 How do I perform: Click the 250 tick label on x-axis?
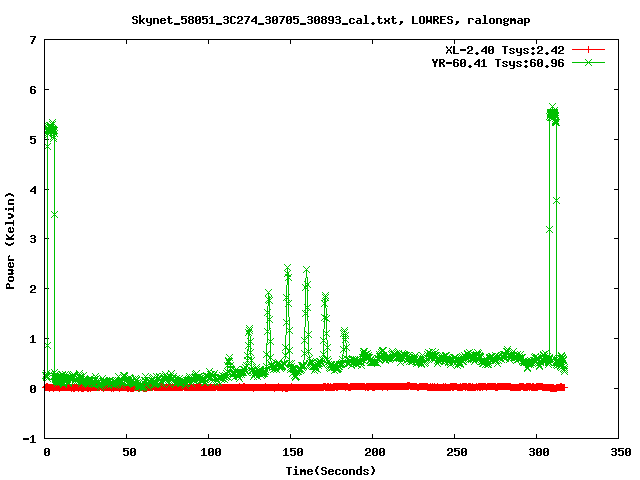click(454, 452)
